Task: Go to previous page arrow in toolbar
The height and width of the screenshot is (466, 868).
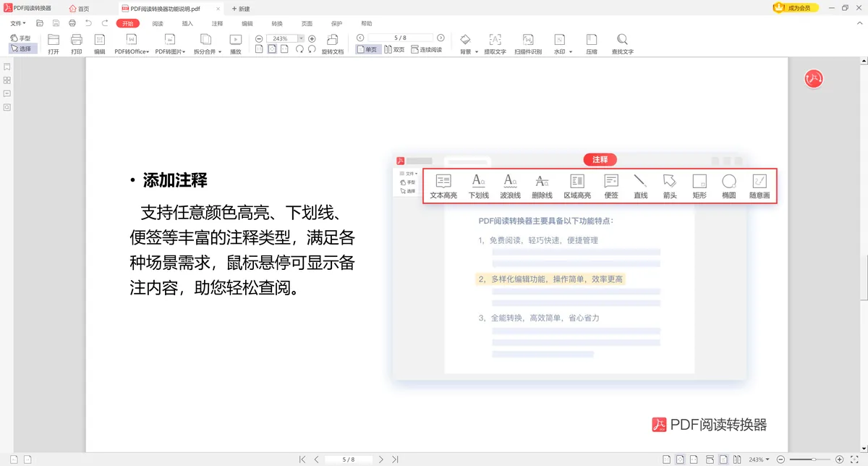Action: click(360, 38)
